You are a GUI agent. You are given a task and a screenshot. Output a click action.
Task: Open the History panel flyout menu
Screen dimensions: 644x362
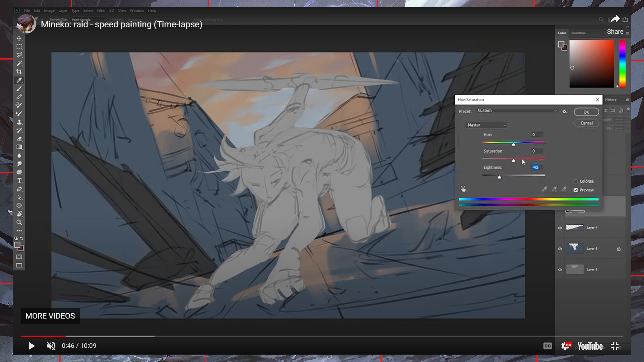tap(627, 100)
